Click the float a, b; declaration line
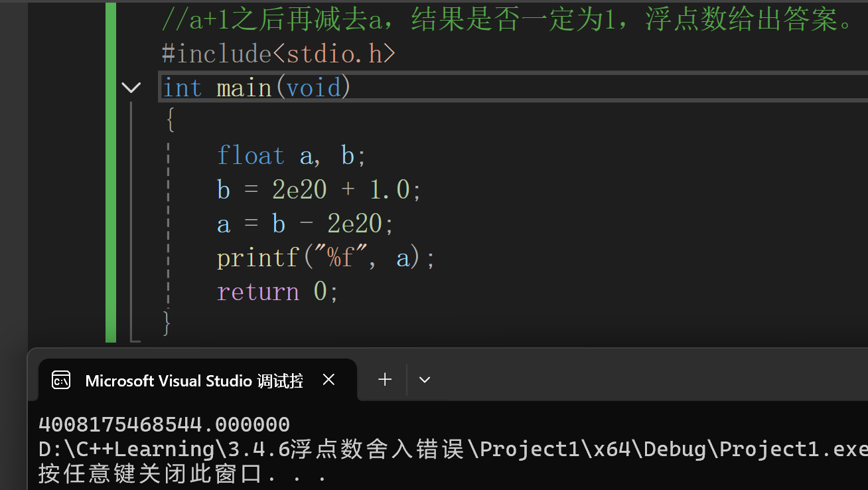Screen dimensions: 868x490 point(289,155)
